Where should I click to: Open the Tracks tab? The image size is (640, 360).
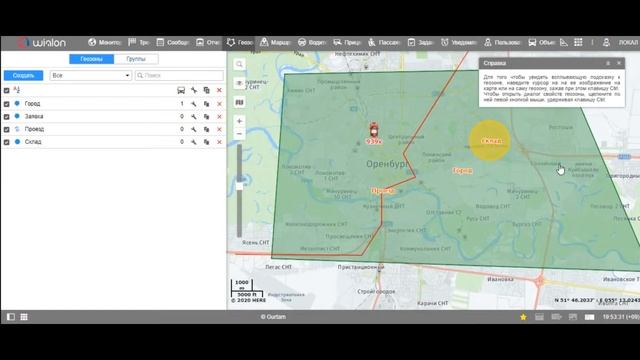tap(139, 42)
